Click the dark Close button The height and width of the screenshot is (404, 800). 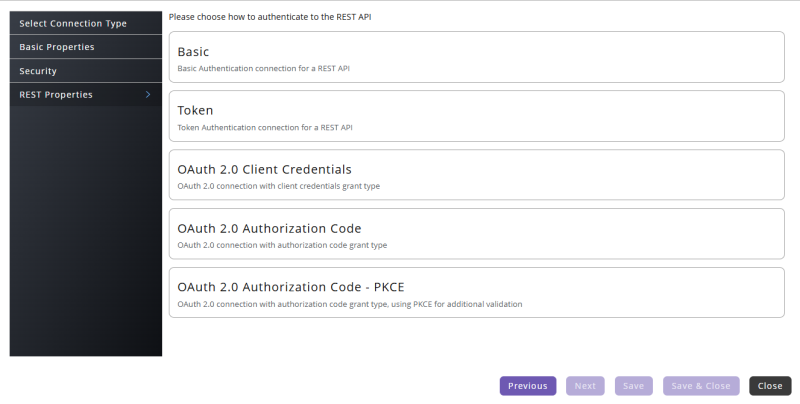click(770, 386)
